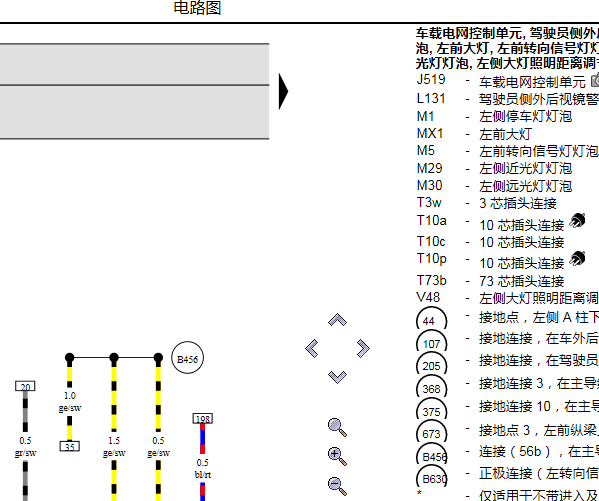
Task: Click the zoom out magnifier icon
Action: coord(337,486)
